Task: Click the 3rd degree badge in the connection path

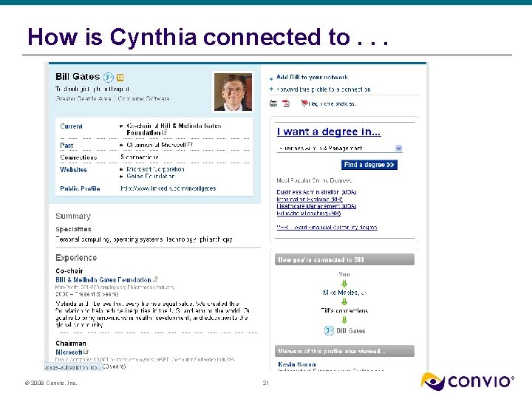Action: [329, 330]
